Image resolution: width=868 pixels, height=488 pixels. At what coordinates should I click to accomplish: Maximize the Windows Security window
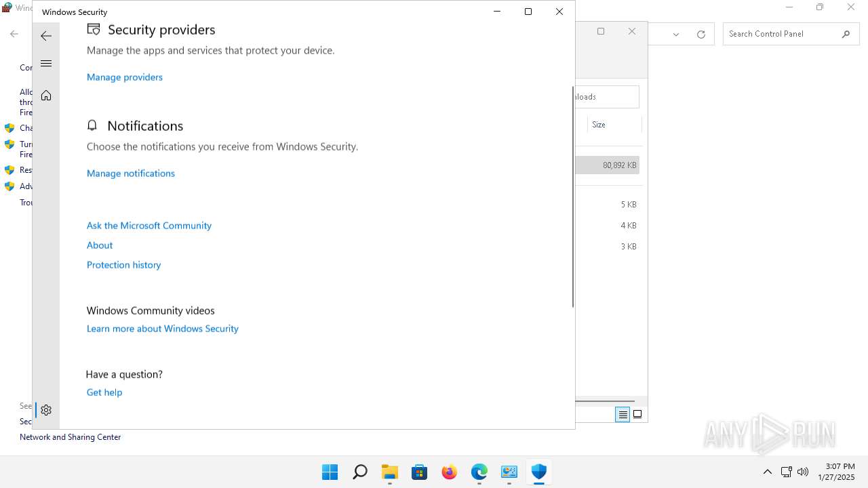point(528,12)
